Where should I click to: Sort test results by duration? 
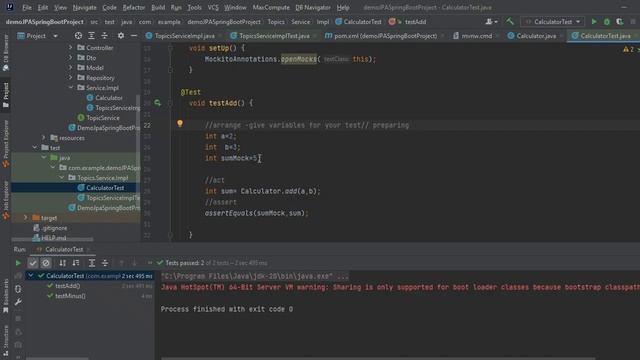[x=76, y=263]
